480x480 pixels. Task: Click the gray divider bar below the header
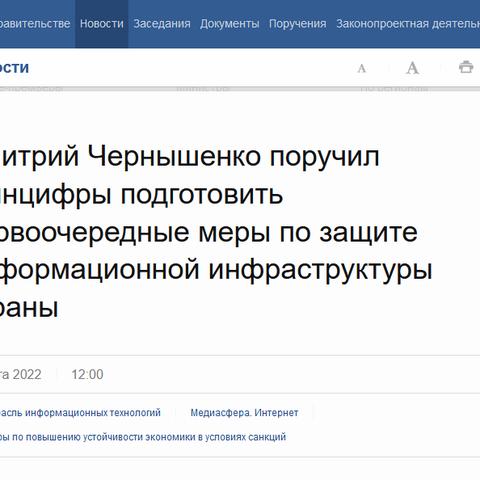240,89
